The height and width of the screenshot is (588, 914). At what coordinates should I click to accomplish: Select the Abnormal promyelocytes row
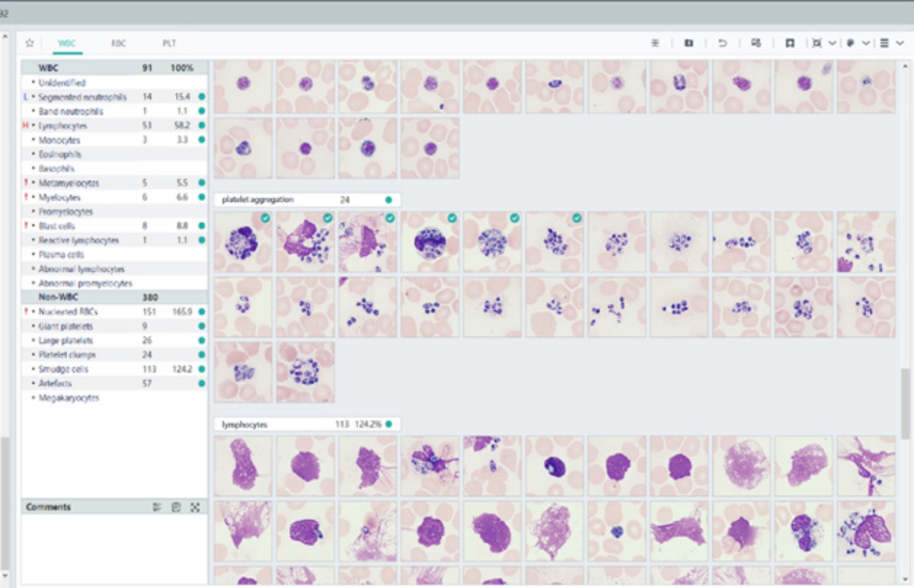114,283
